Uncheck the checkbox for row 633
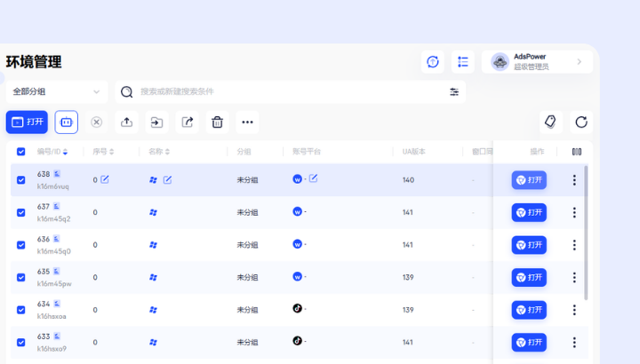Viewport: 640px width, 364px height. tap(20, 343)
